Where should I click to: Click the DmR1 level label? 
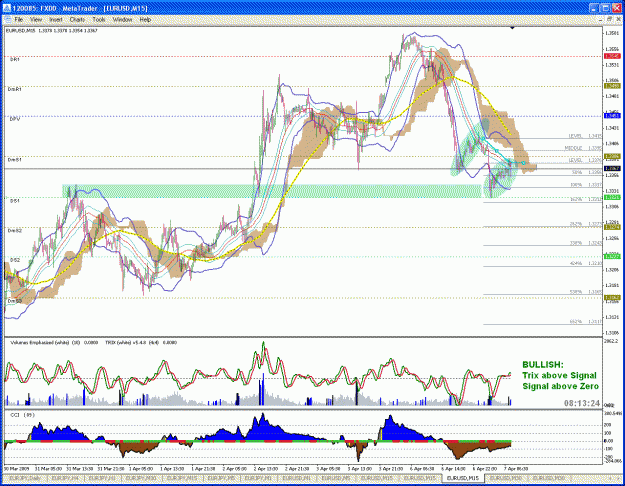click(14, 89)
